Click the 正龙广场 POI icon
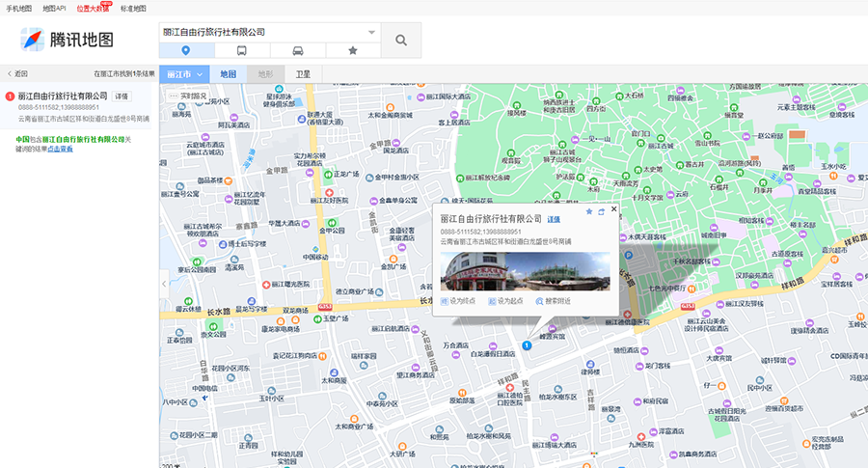868x468 pixels. click(x=328, y=174)
